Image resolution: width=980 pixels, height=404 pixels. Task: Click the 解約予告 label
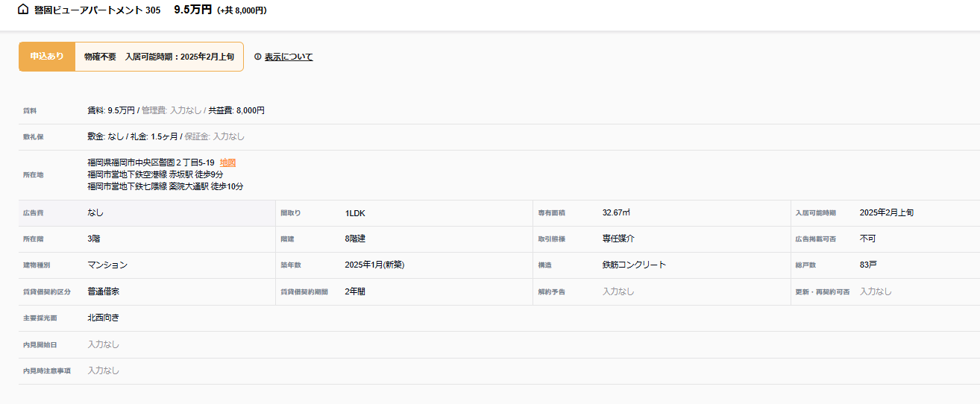pyautogui.click(x=552, y=292)
